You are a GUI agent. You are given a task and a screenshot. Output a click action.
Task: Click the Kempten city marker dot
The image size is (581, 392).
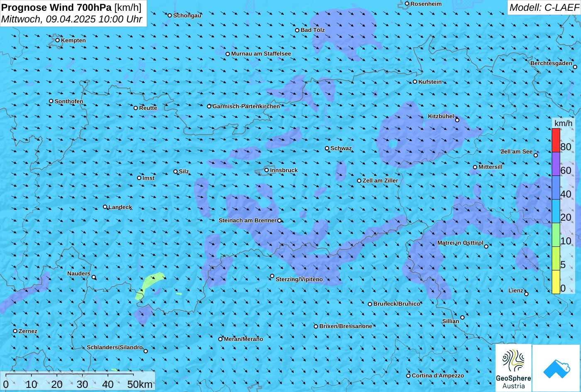click(58, 40)
